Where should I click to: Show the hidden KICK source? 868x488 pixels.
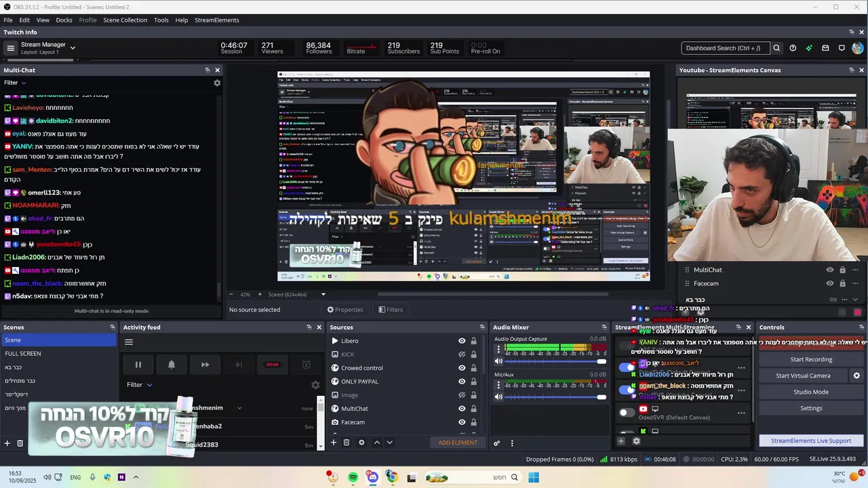point(462,354)
